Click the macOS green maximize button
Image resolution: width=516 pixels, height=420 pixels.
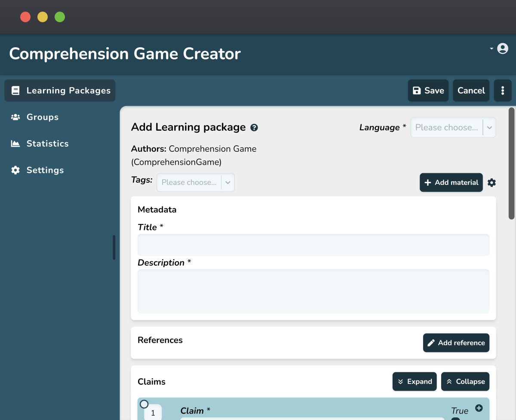click(x=60, y=17)
